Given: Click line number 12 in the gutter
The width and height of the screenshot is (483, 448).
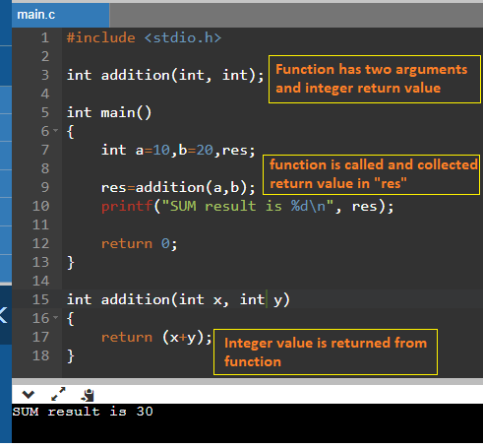Looking at the screenshot, I should pos(41,243).
